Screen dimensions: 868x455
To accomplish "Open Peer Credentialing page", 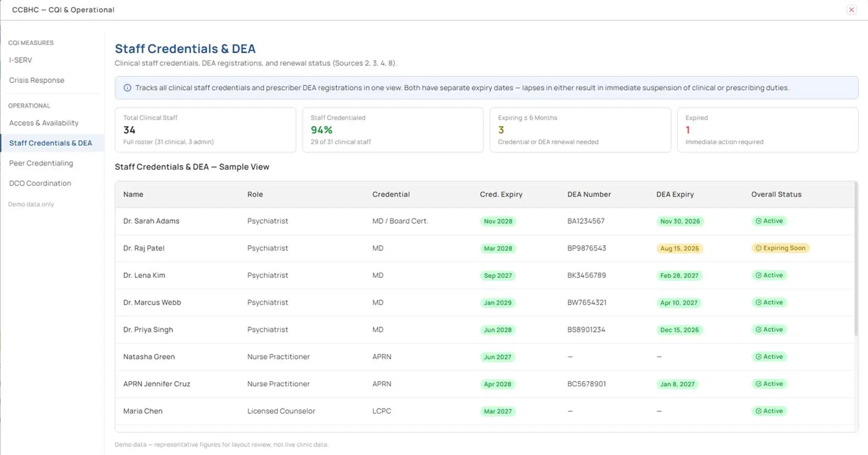I will (41, 163).
